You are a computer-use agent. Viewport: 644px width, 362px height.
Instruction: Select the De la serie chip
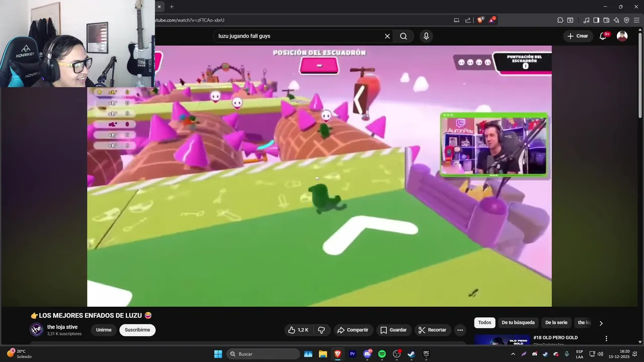556,322
